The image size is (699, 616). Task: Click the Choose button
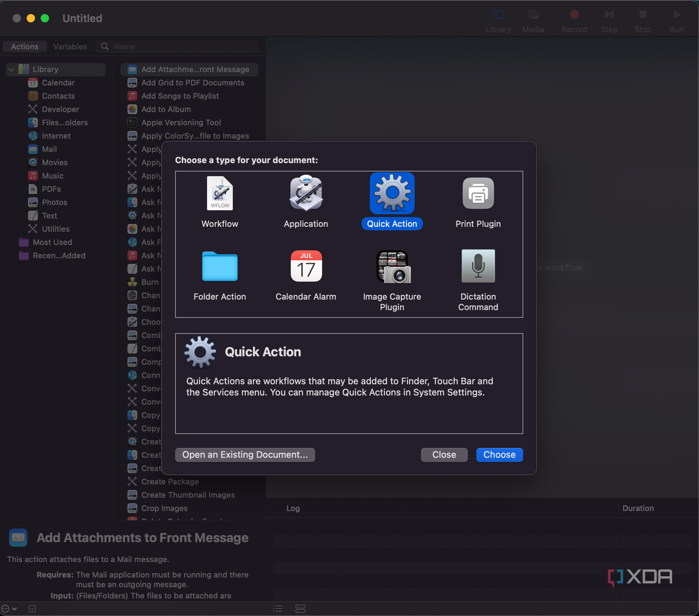[x=499, y=455]
